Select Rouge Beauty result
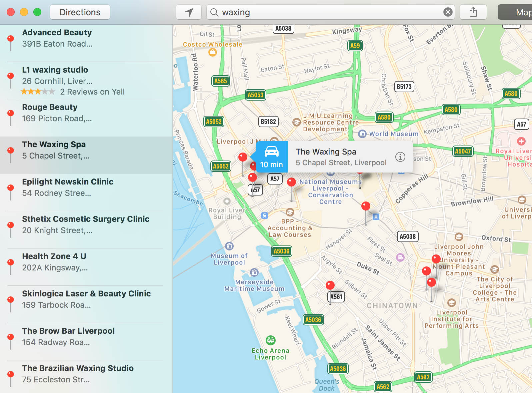The height and width of the screenshot is (393, 532). click(86, 118)
